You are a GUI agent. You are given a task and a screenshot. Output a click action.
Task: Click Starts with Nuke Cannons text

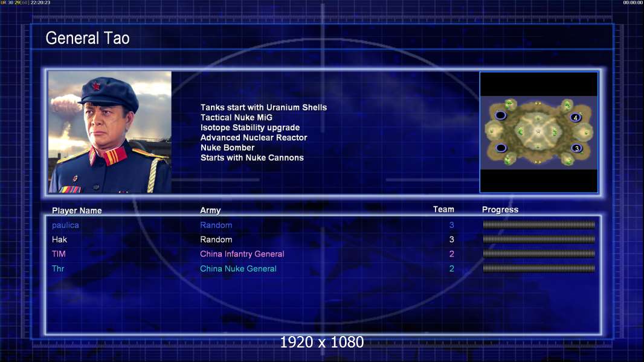click(x=252, y=157)
